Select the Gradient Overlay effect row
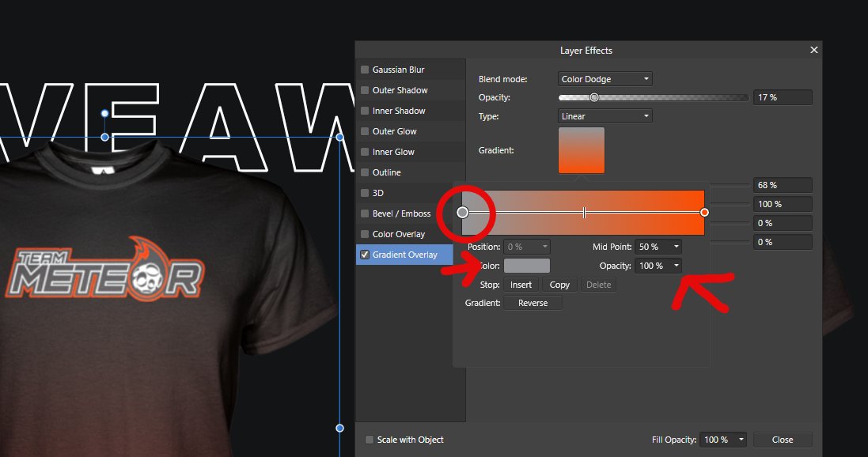Image resolution: width=868 pixels, height=457 pixels. [404, 255]
